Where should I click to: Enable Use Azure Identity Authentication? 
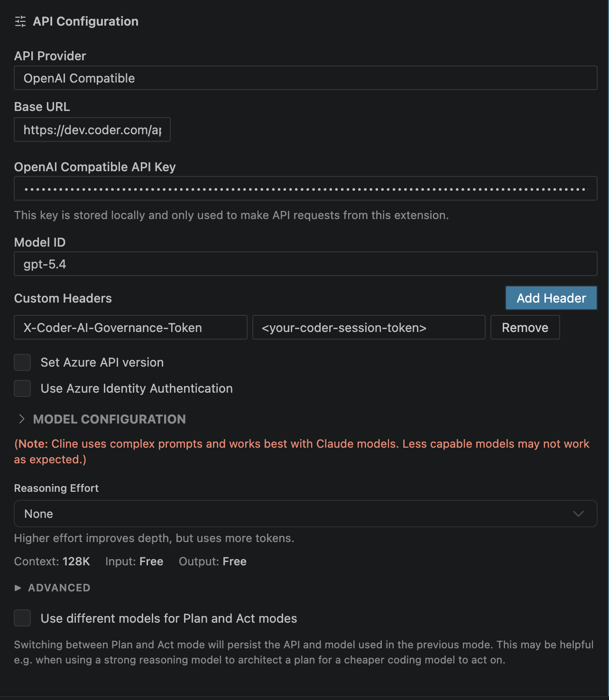click(22, 388)
